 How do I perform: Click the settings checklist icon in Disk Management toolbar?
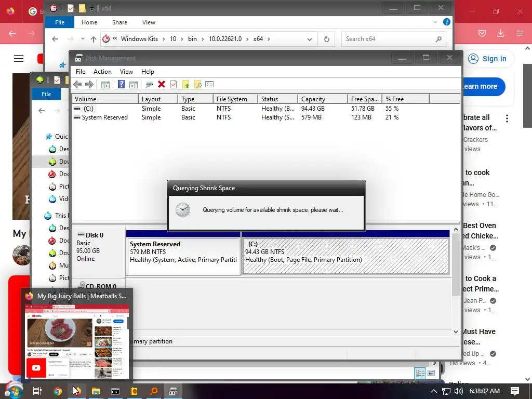tap(209, 84)
